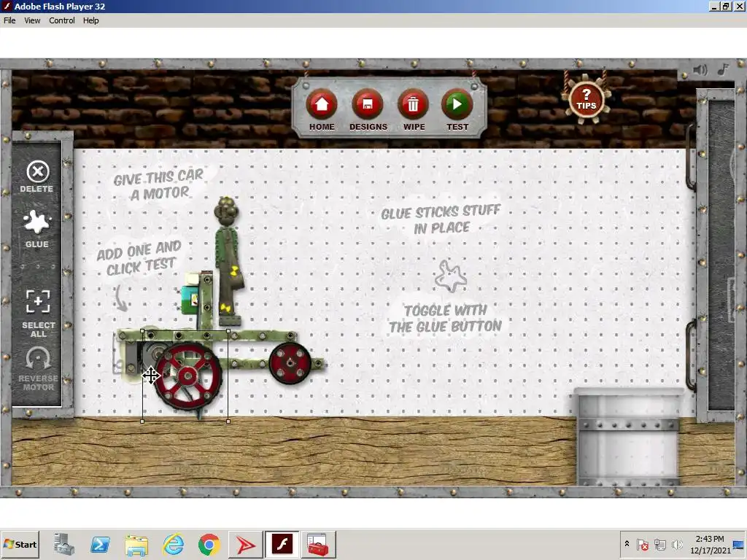Show hidden system tray icons
Screen dimensions: 747x560
click(627, 544)
